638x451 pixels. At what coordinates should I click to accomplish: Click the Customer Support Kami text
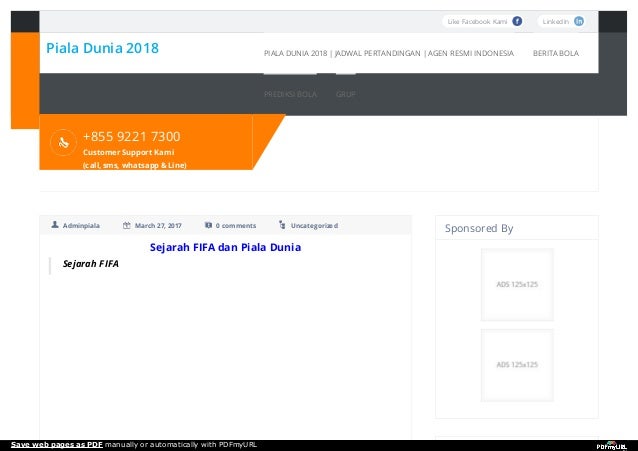pos(129,152)
